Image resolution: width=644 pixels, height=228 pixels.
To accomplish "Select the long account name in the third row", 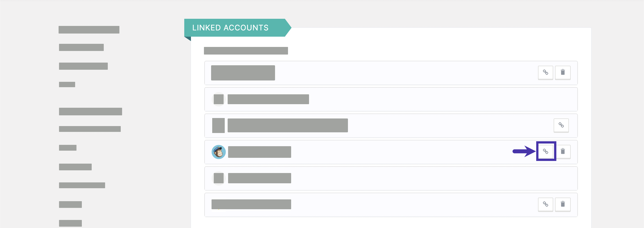I will (288, 125).
